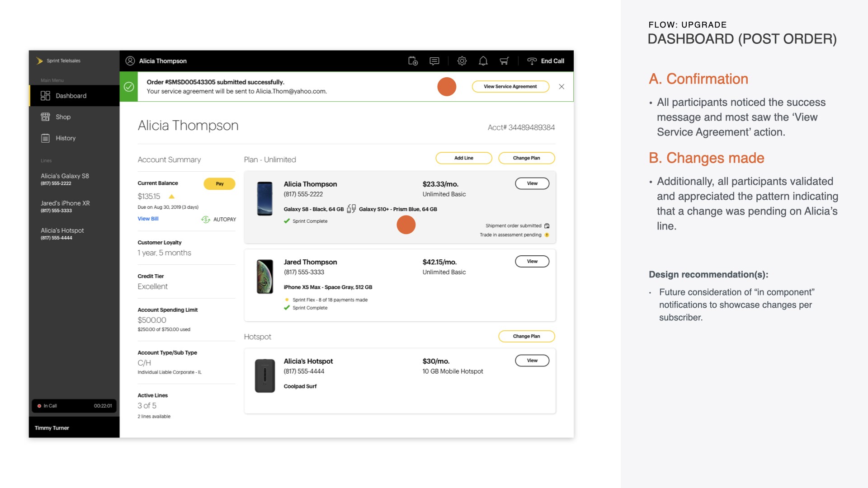The width and height of the screenshot is (868, 488).
Task: Click the Coolpad Surf hotspot thumbnail
Action: click(x=265, y=376)
